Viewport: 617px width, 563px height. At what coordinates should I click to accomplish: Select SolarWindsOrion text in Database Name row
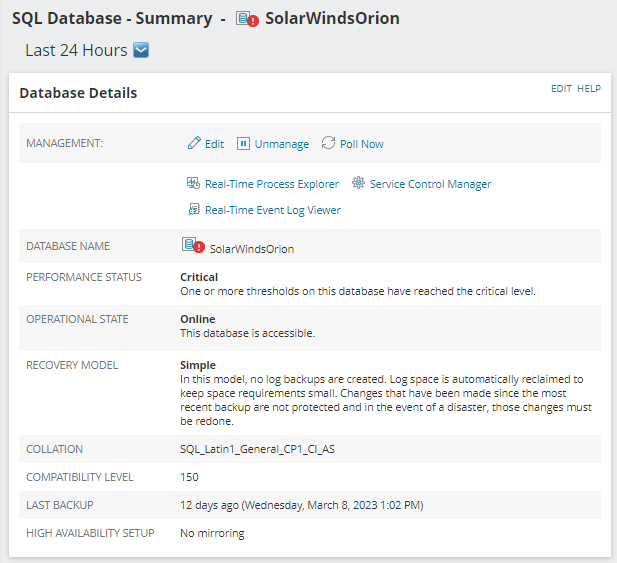pyautogui.click(x=252, y=249)
